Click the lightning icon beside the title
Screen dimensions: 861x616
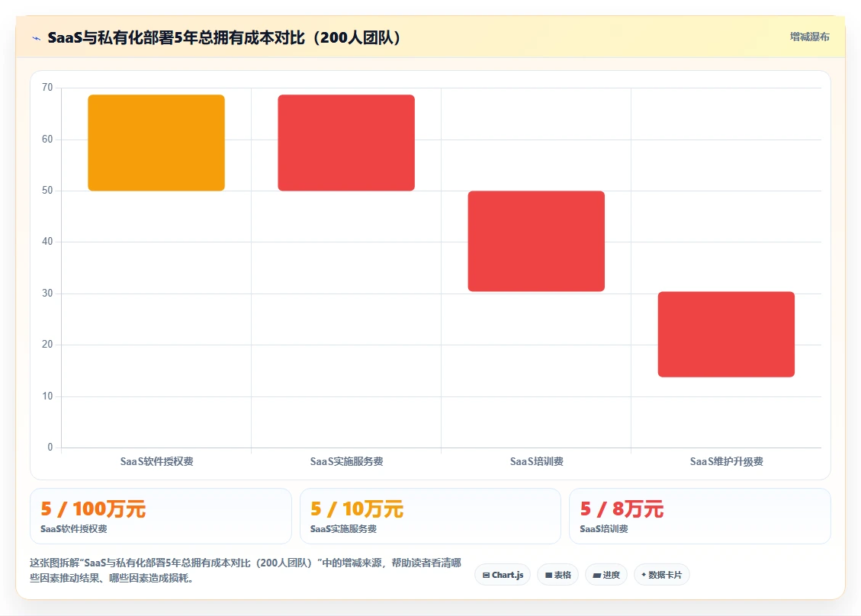pyautogui.click(x=37, y=38)
